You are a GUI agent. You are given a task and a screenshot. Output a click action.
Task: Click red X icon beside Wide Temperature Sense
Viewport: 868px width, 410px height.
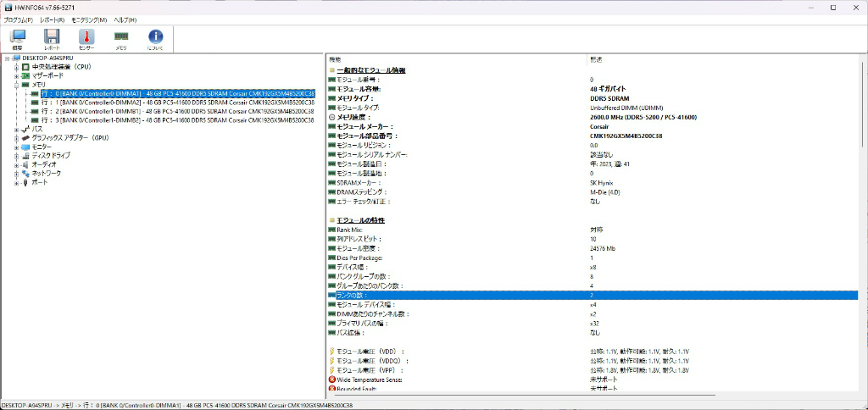point(332,380)
